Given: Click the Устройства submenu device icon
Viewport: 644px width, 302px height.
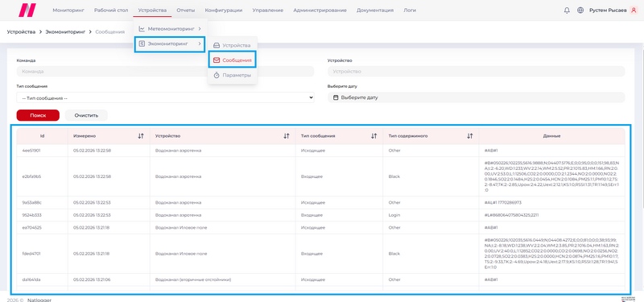Looking at the screenshot, I should (217, 46).
